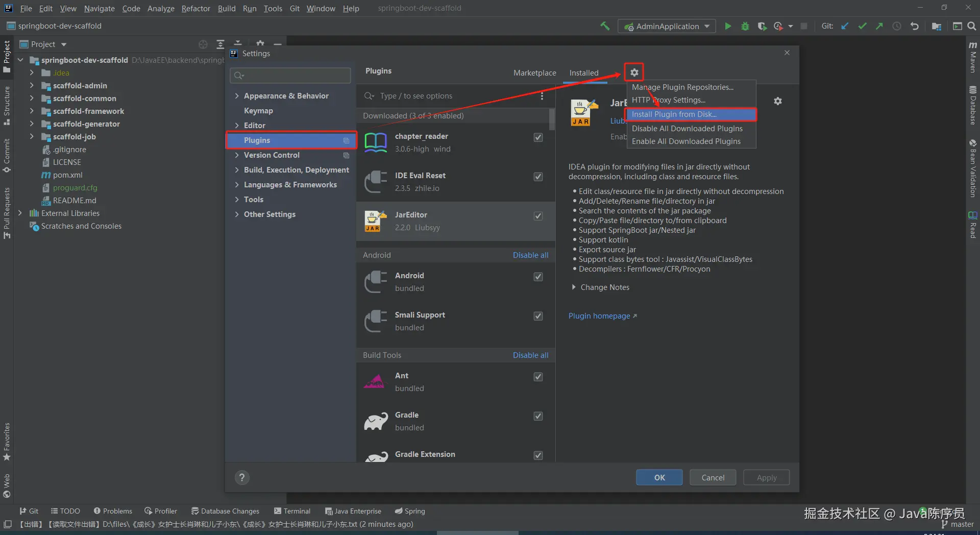Viewport: 980px width, 535px height.
Task: Expand Appearance & Behavior settings
Action: [x=237, y=96]
